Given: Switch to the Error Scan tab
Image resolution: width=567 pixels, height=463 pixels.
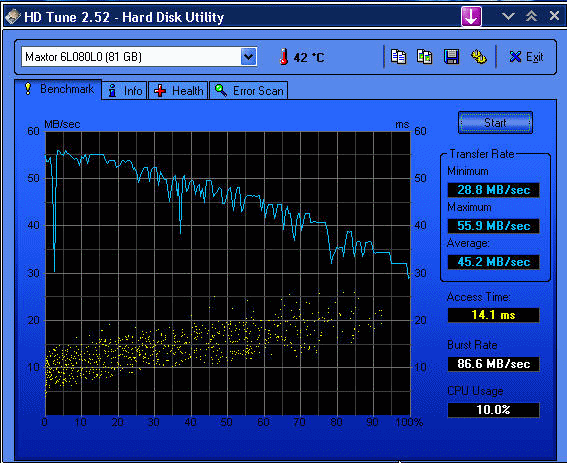Looking at the screenshot, I should (249, 90).
